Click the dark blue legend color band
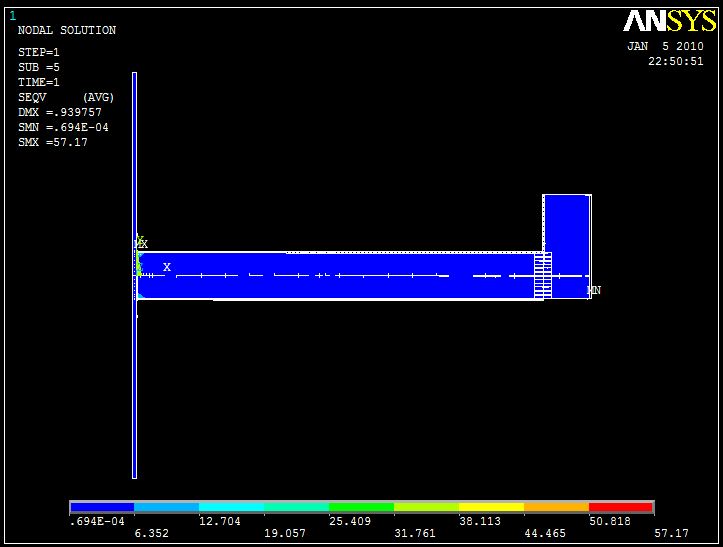723x547 pixels. [x=102, y=507]
